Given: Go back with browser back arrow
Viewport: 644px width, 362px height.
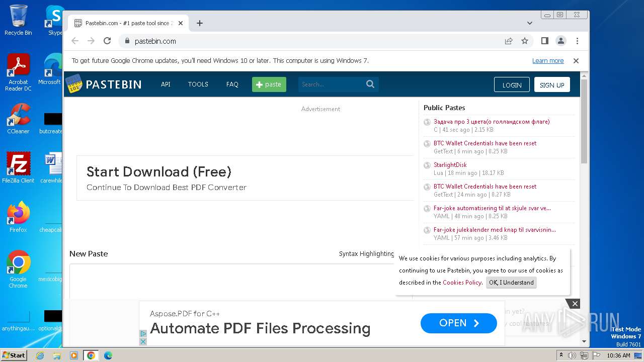Looking at the screenshot, I should click(x=75, y=41).
